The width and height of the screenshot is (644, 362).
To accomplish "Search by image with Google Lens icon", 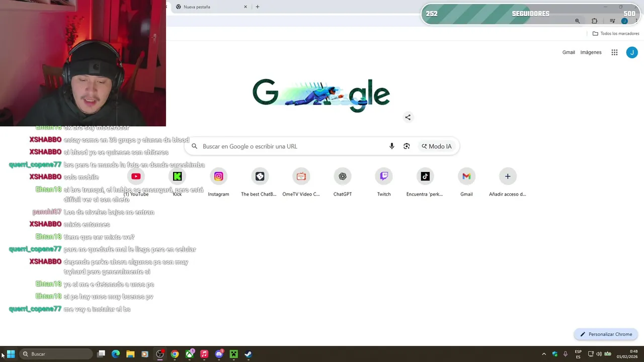I will (x=407, y=146).
